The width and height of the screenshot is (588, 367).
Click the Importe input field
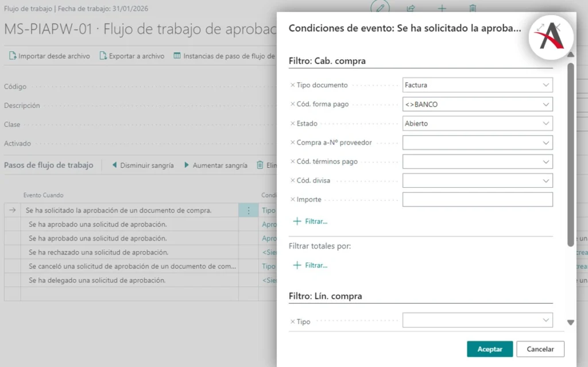(477, 200)
